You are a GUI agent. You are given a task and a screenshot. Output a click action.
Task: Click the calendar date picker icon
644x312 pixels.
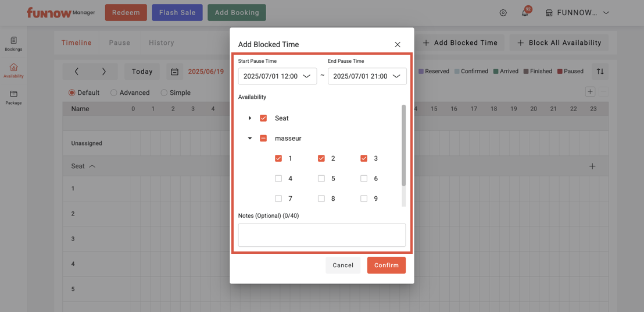click(x=174, y=72)
